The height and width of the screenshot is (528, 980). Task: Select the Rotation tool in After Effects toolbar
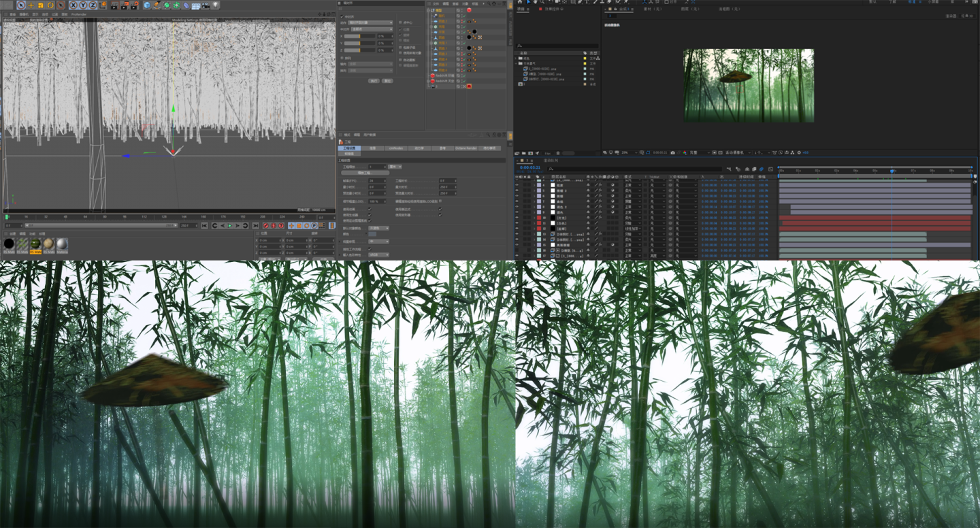tap(550, 3)
